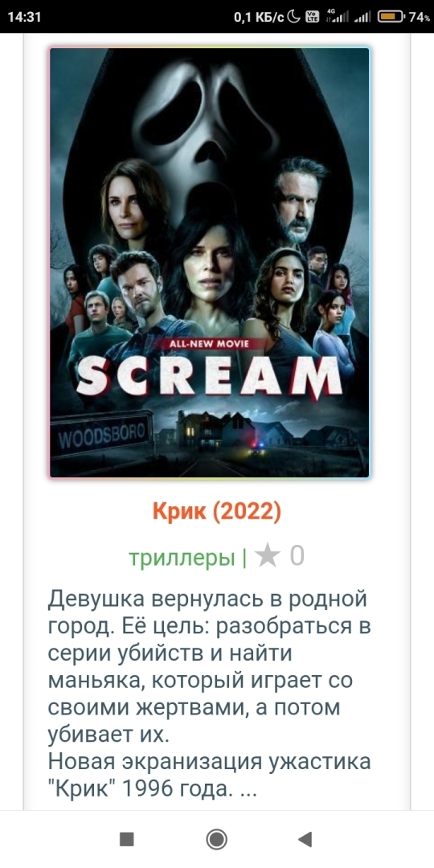Click the movie description paragraph
Screen dimensions: 434x868
pos(209,694)
